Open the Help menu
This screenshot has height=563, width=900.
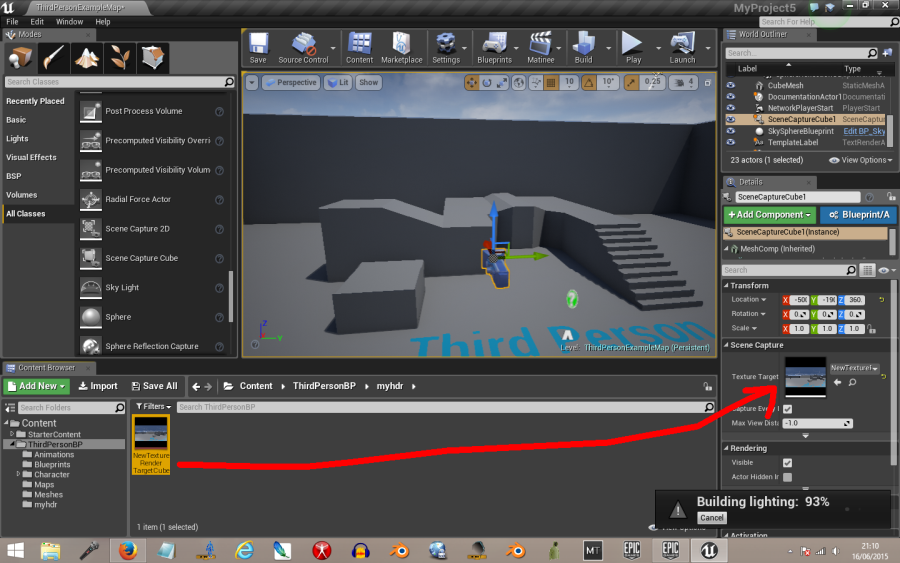(103, 22)
